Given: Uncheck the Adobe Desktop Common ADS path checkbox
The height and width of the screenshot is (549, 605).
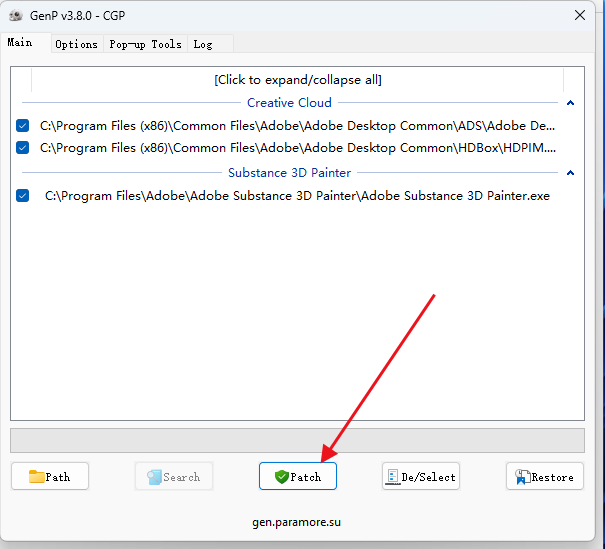Looking at the screenshot, I should tap(22, 125).
